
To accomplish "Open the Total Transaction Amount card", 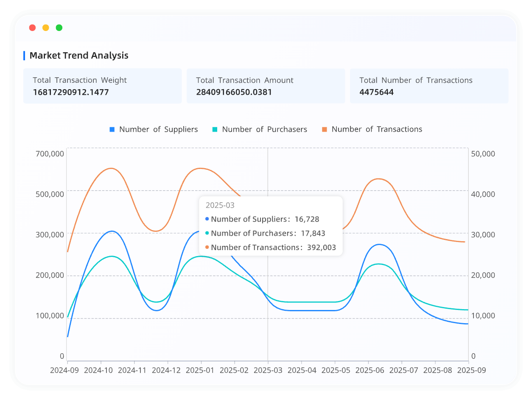I will (x=266, y=86).
